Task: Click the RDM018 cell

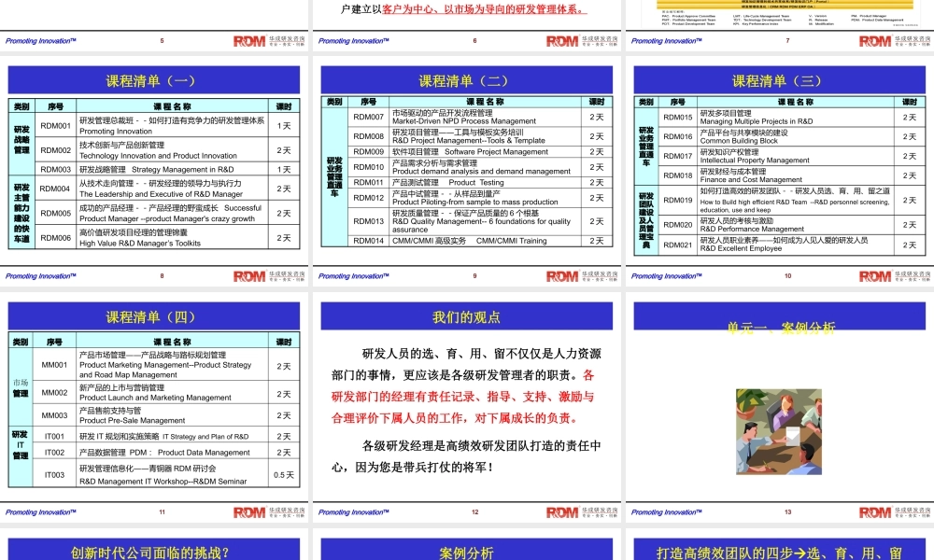Action: (678, 175)
